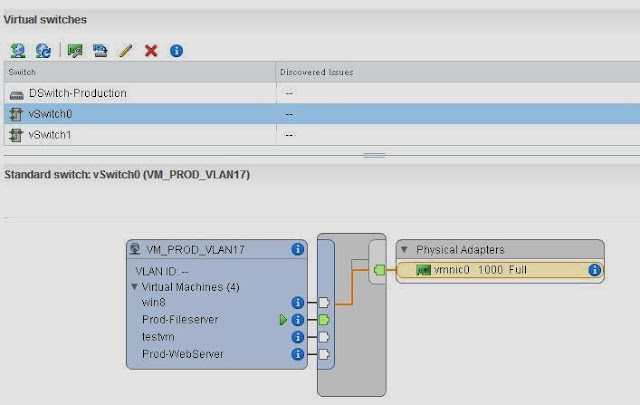Select the Prod-WebServer virtual machine
This screenshot has width=640, height=405.
pos(182,354)
